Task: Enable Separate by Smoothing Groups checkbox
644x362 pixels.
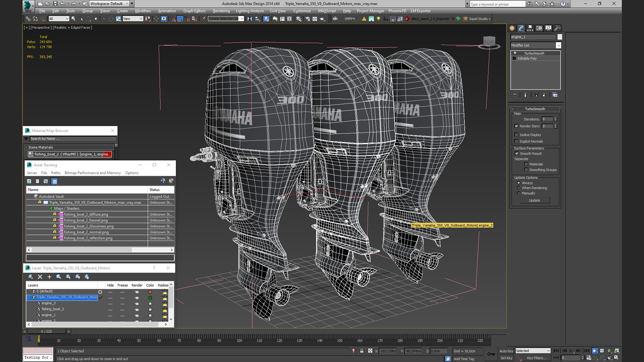Action: 526,170
